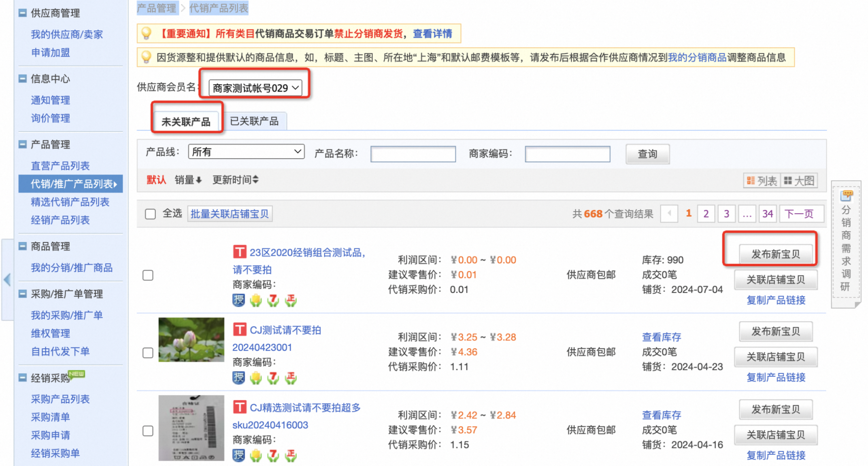Click the 7 badge under sku20240416003
This screenshot has width=868, height=466.
(x=273, y=455)
